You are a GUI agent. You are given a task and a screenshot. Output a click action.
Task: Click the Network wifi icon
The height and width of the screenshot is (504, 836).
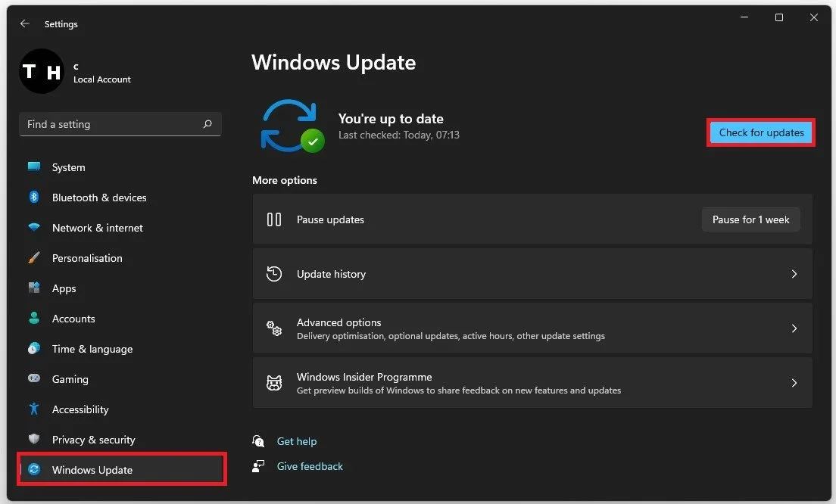tap(34, 228)
